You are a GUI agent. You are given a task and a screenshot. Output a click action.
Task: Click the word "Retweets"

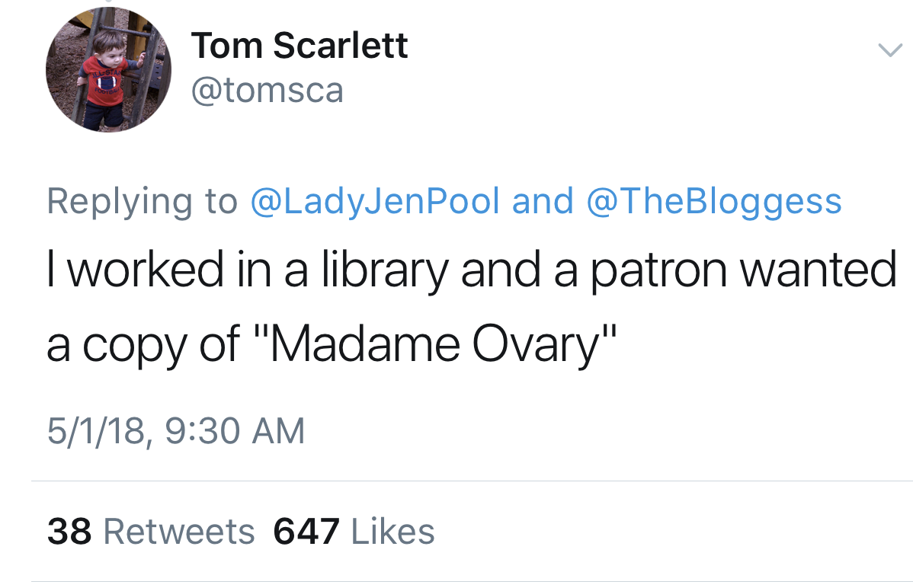179,531
